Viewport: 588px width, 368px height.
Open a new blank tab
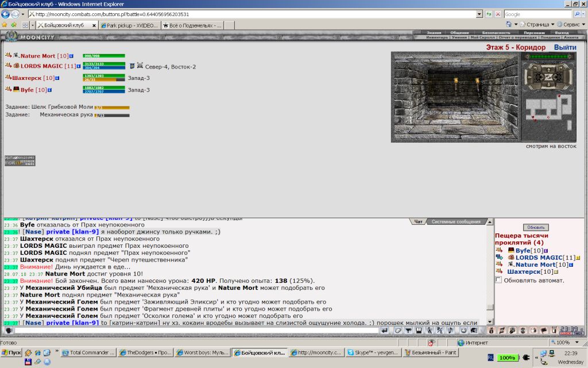[230, 25]
